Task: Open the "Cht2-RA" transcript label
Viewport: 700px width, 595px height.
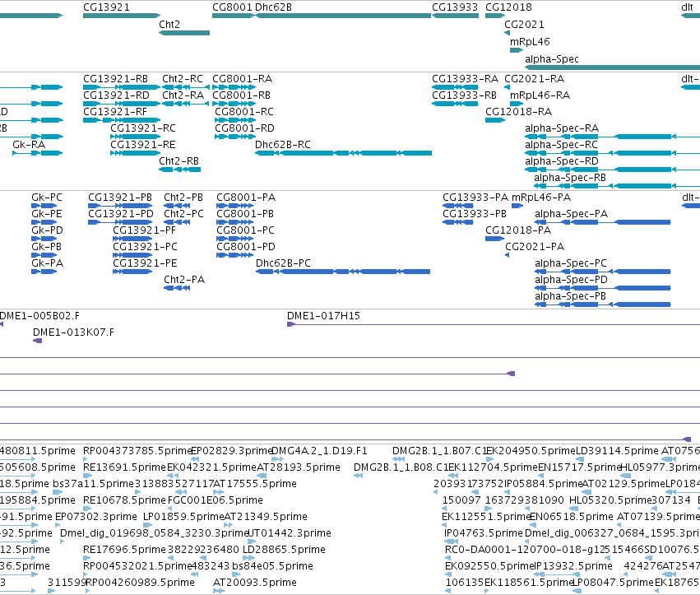Action: 183,95
